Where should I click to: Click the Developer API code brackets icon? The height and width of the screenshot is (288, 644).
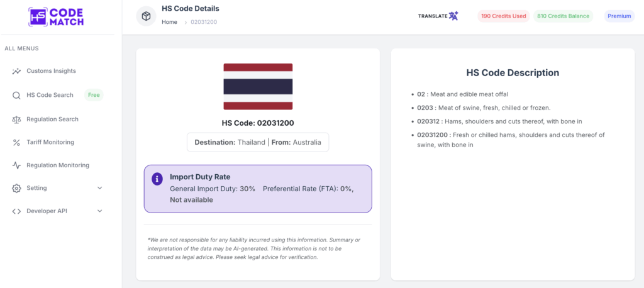coord(16,211)
